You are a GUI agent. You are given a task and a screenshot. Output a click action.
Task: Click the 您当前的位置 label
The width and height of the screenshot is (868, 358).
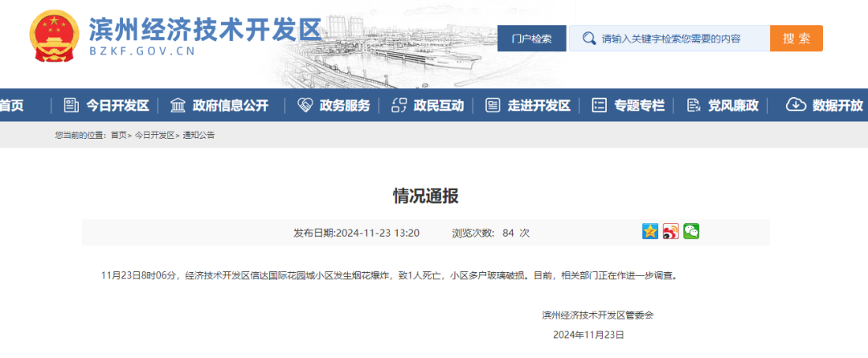(81, 135)
